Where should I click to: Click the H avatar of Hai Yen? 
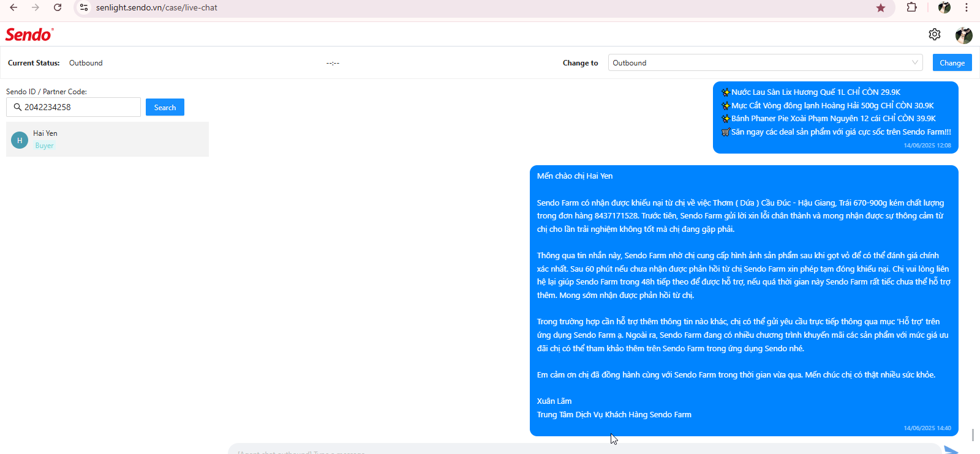click(x=20, y=140)
